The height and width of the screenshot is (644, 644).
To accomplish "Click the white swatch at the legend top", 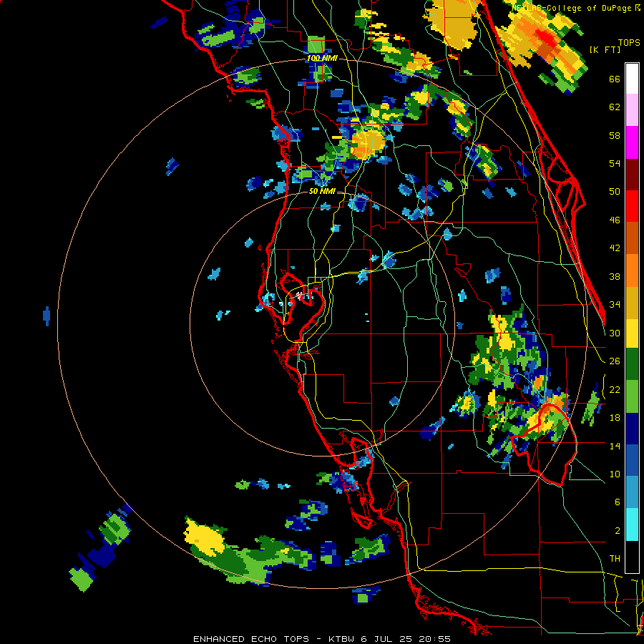I will coord(632,79).
